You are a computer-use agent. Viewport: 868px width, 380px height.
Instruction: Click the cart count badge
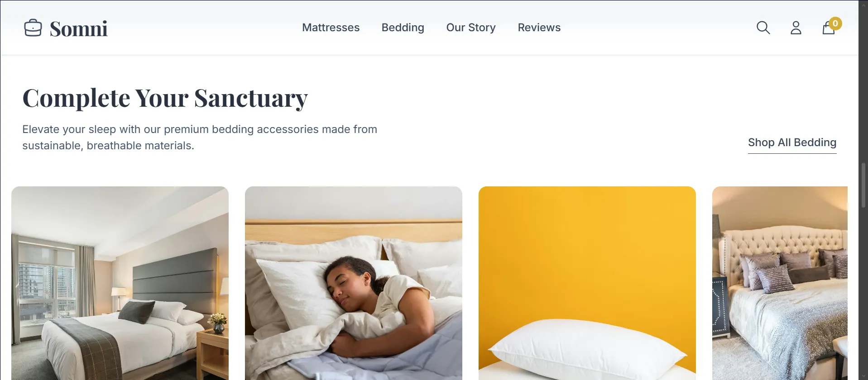point(835,23)
